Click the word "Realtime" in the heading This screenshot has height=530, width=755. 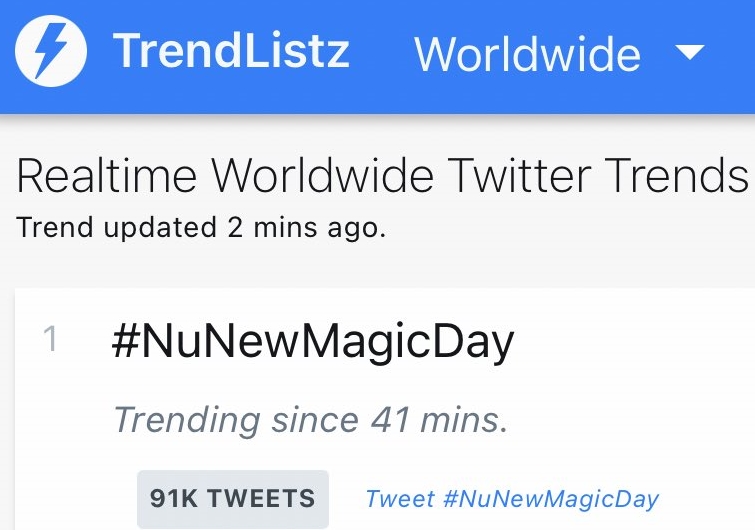(x=106, y=176)
